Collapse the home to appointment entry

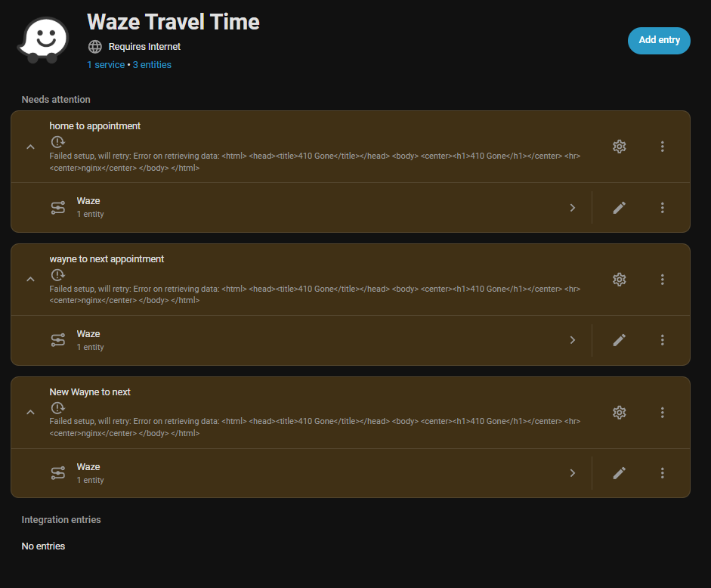pos(30,147)
